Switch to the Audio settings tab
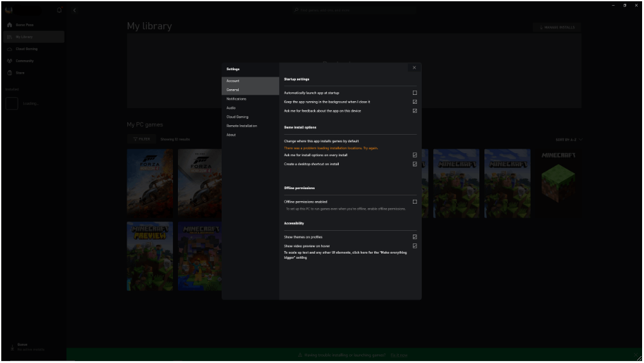Image resolution: width=644 pixels, height=363 pixels. pos(250,108)
